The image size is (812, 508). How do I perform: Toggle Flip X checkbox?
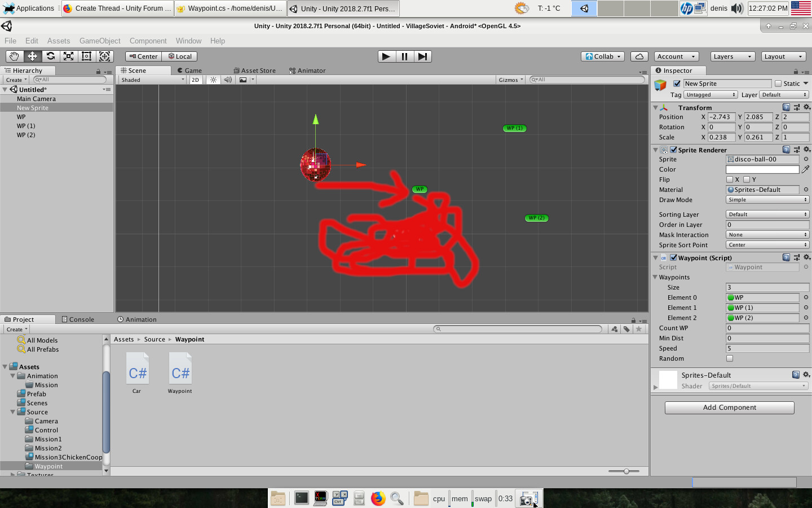[730, 179]
